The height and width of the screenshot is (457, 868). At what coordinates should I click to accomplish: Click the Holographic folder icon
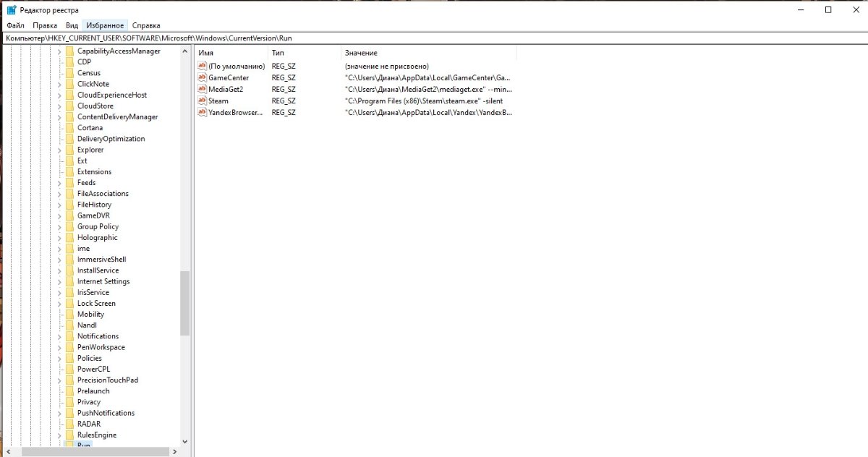69,237
